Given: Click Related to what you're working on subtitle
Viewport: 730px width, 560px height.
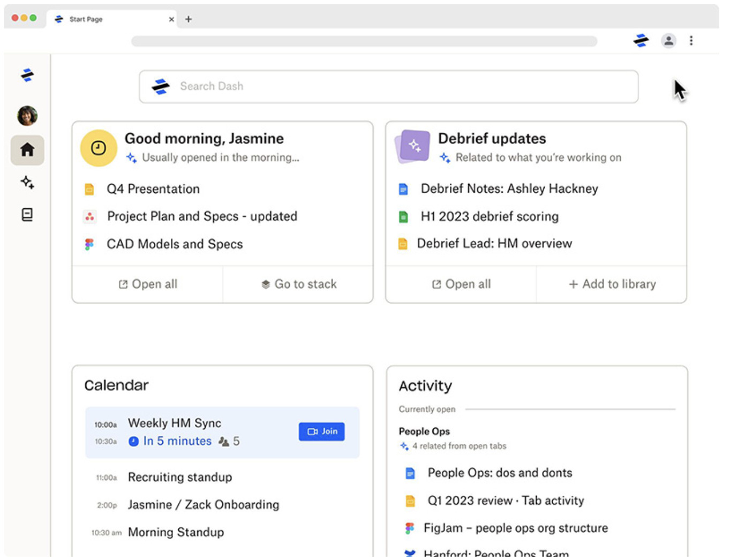Looking at the screenshot, I should (x=538, y=157).
